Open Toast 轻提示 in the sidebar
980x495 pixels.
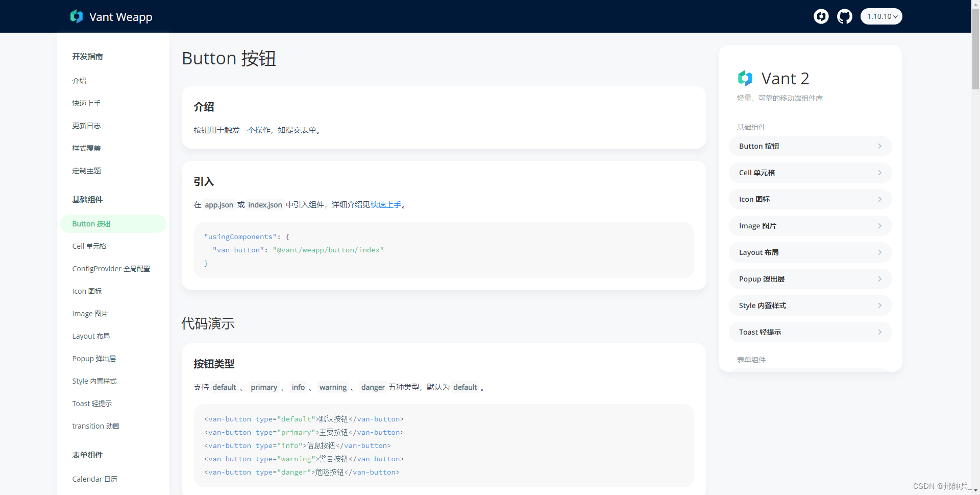point(92,404)
